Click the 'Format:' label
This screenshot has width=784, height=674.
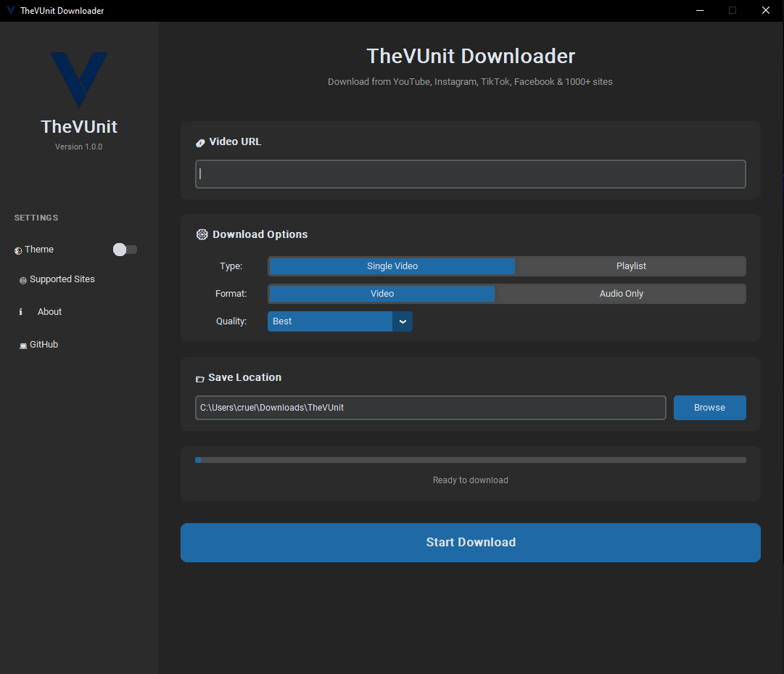click(231, 294)
